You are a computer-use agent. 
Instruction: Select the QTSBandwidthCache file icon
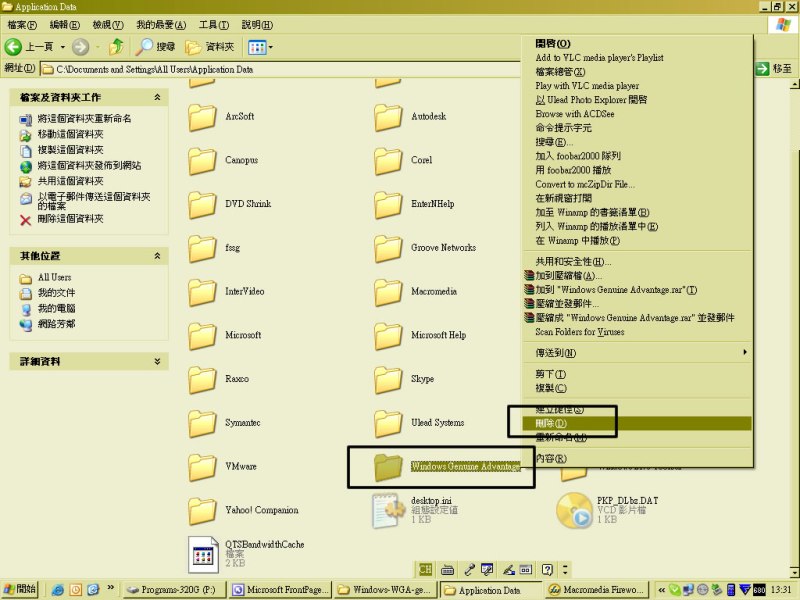(x=203, y=555)
